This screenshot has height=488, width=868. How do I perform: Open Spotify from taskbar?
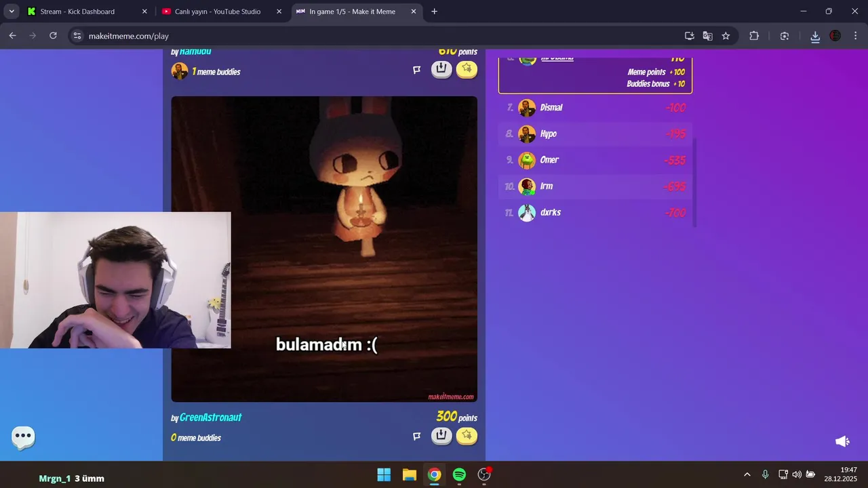pyautogui.click(x=459, y=474)
